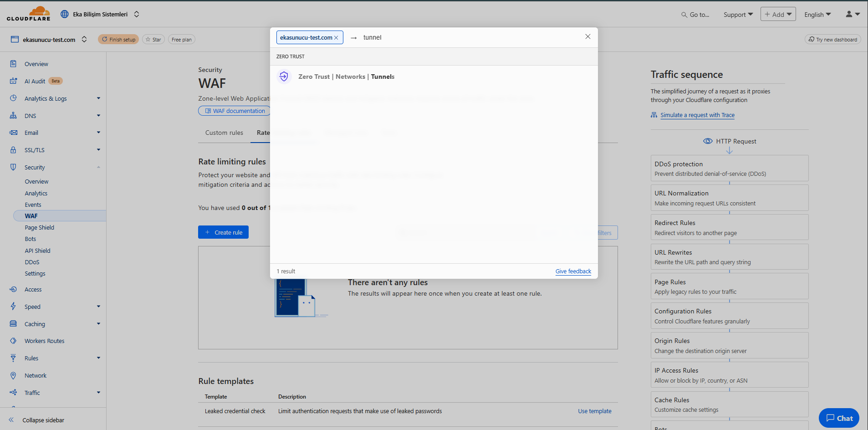
Task: Open WAF under Security in sidebar
Action: pyautogui.click(x=60, y=216)
